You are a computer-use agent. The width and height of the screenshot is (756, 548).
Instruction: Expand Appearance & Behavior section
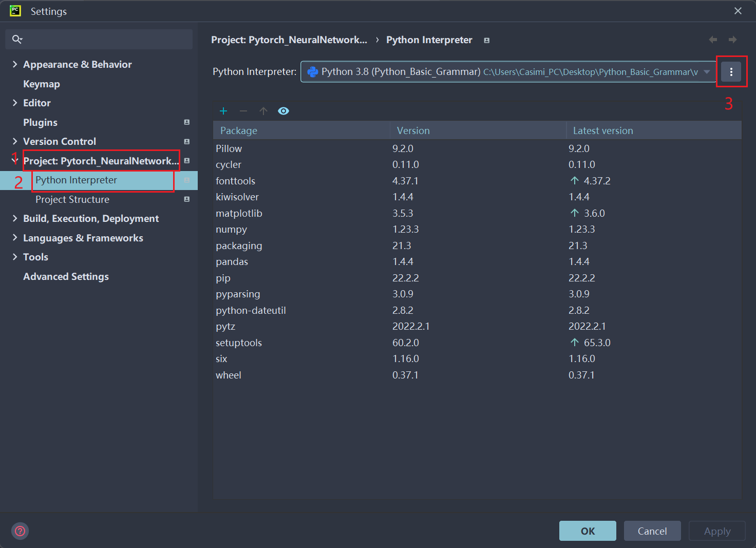pos(15,64)
